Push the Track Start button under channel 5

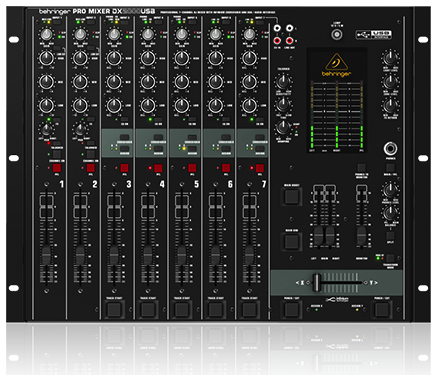(x=182, y=309)
